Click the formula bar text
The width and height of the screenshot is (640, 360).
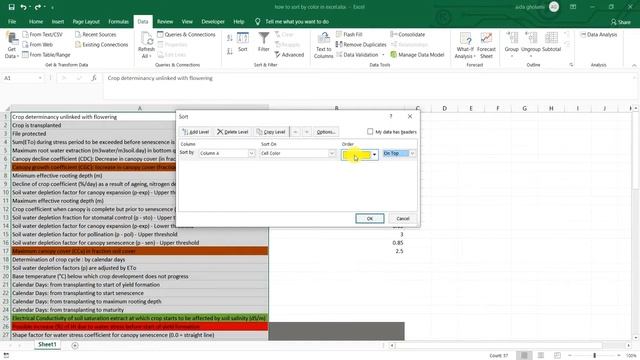tap(160, 78)
